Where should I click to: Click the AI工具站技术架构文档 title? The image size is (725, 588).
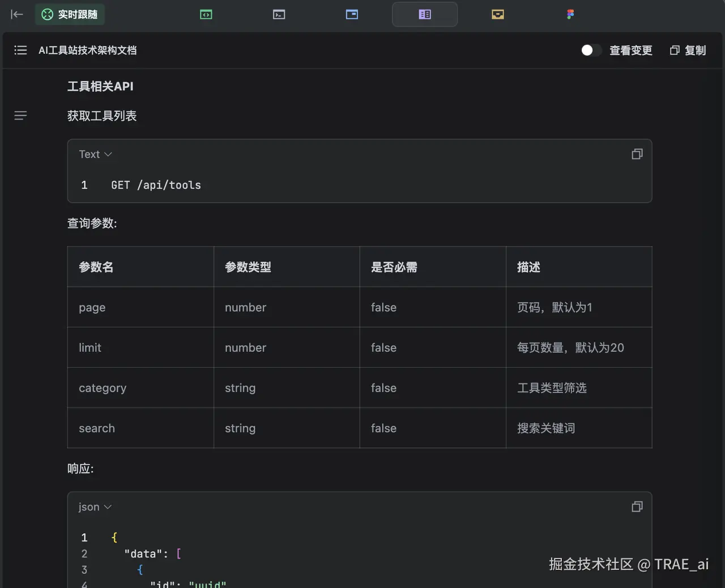pyautogui.click(x=87, y=50)
